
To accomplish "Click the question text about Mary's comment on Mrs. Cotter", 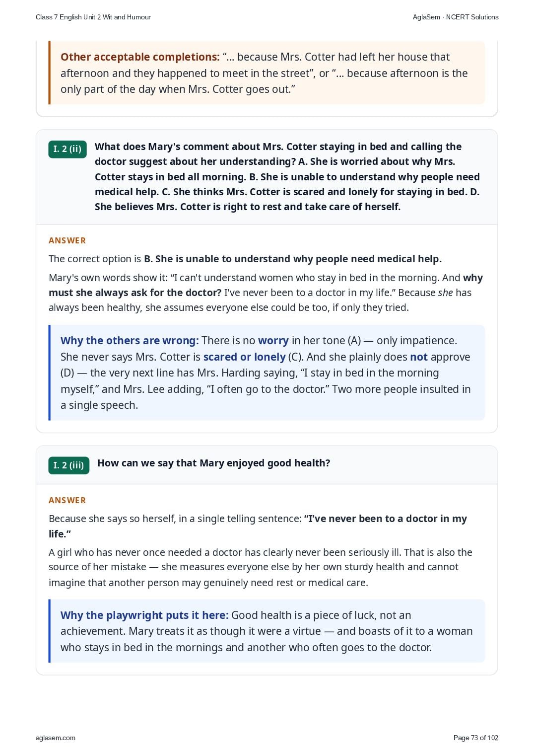I will (x=288, y=176).
